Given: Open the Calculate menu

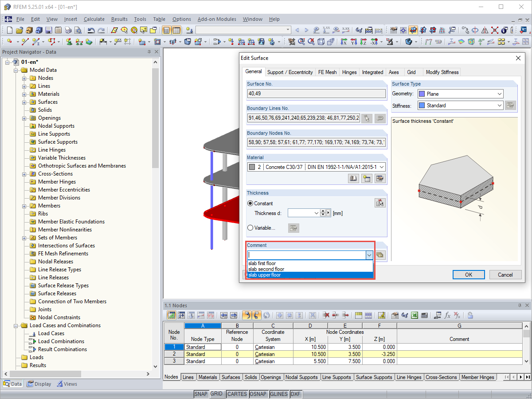Looking at the screenshot, I should 94,19.
